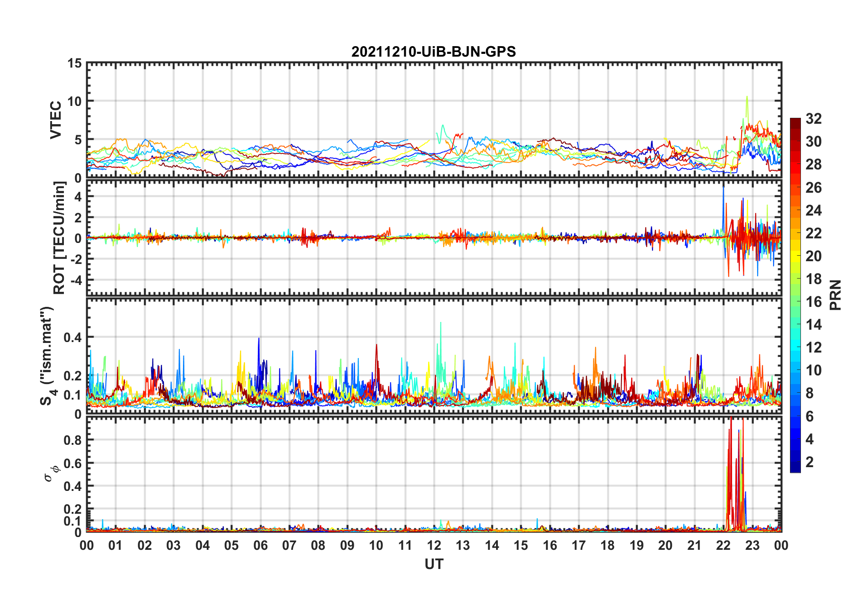Click the ROT [TECU/min] axis label

coord(59,237)
